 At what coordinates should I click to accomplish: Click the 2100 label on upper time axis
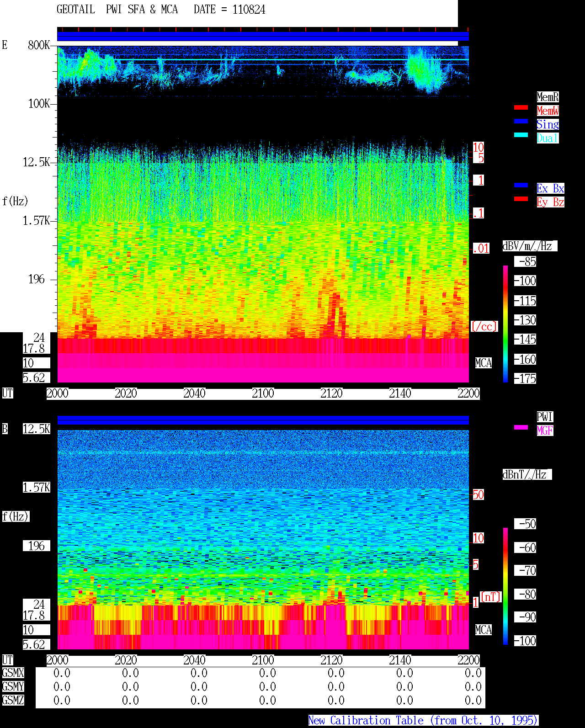pyautogui.click(x=263, y=393)
